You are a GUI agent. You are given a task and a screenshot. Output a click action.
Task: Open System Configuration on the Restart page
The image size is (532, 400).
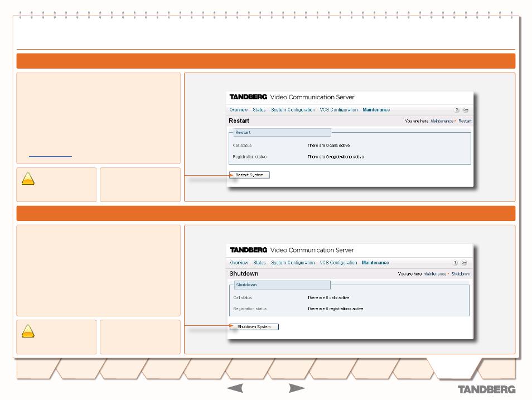293,110
